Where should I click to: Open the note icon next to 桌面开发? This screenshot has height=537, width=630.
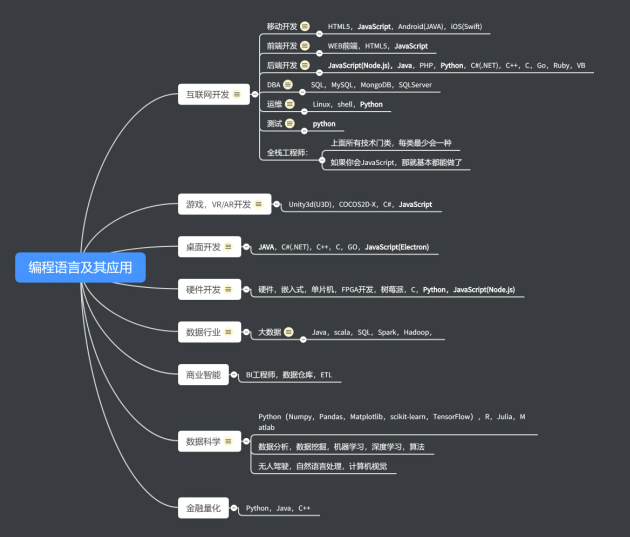coord(229,246)
